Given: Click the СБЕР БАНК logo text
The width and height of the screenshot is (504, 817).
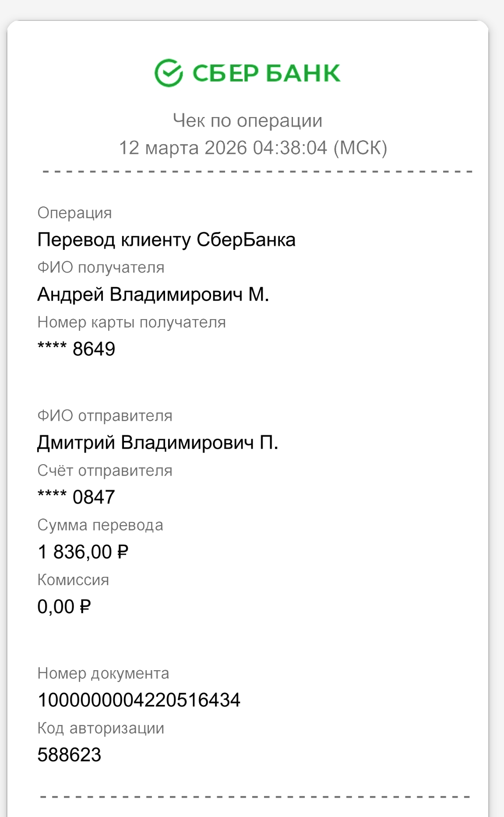Looking at the screenshot, I should tap(266, 73).
